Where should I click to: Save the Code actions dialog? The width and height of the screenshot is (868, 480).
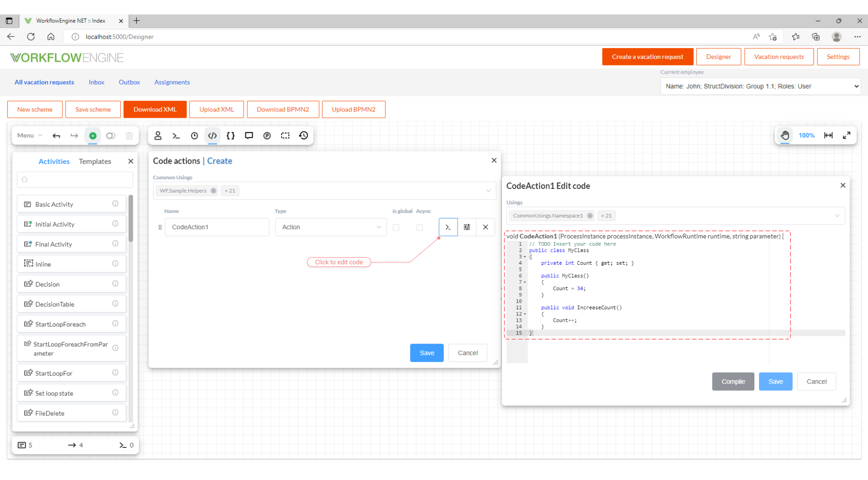(x=426, y=353)
